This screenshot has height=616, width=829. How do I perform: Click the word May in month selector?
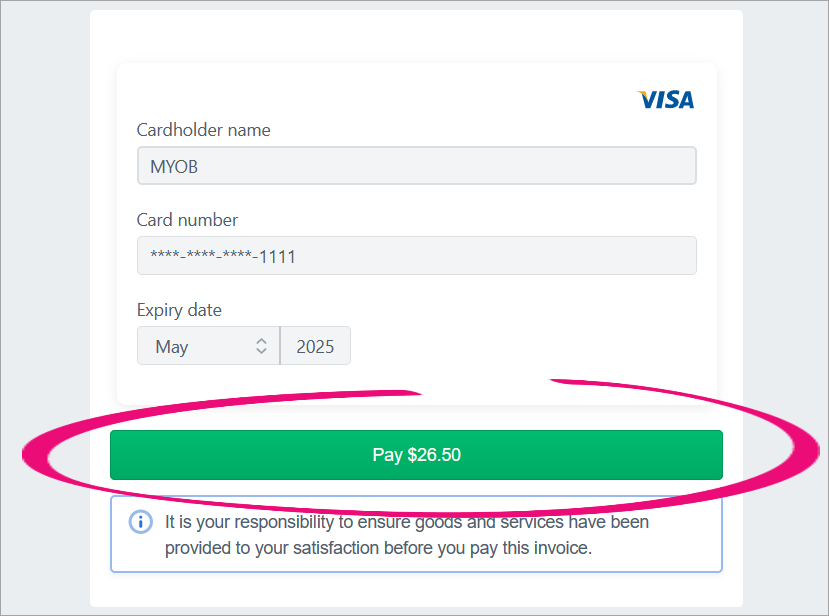tap(172, 347)
